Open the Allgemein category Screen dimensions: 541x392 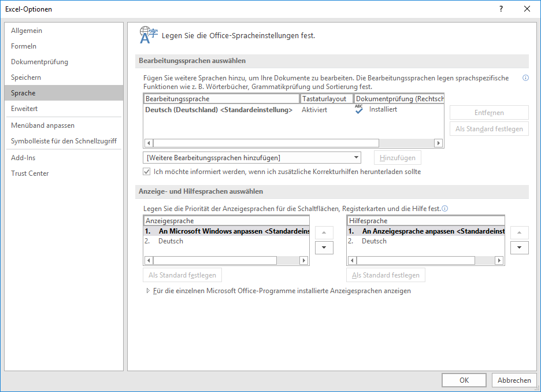pos(64,31)
